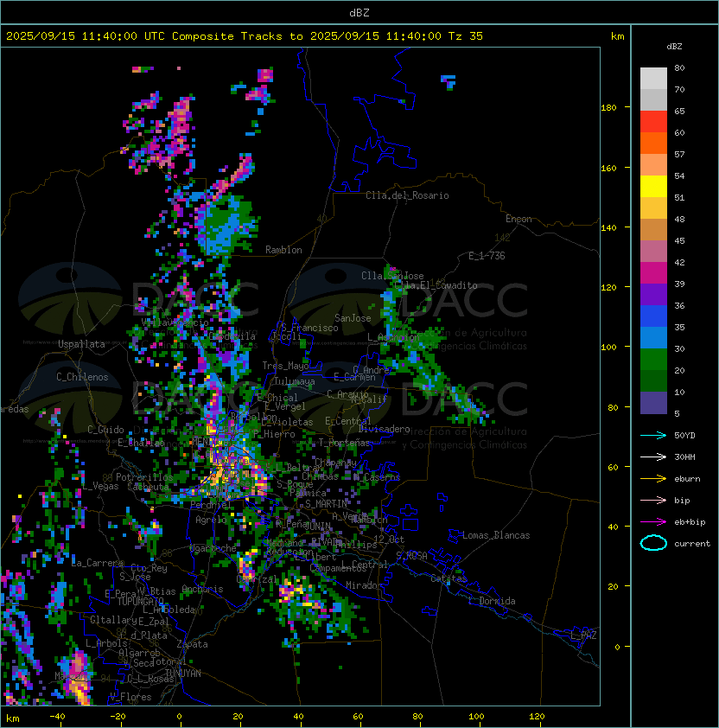Click the magenta eb+bip arrow in legend
Image resolution: width=719 pixels, height=728 pixels.
[x=653, y=522]
